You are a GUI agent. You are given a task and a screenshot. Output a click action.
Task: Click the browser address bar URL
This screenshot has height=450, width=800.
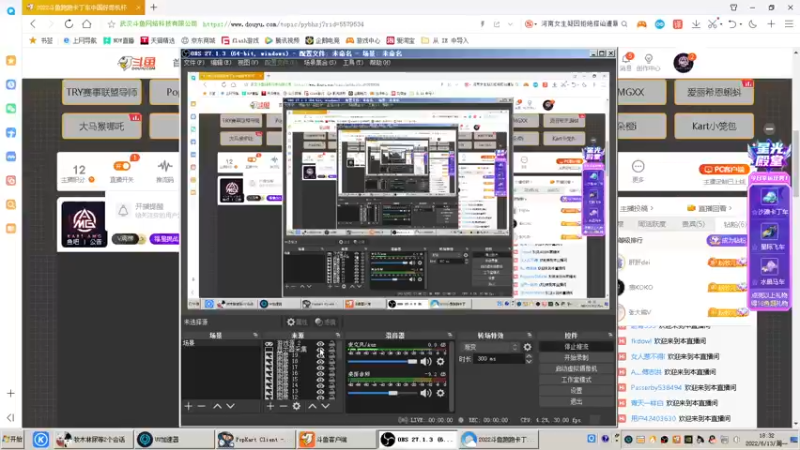point(284,24)
